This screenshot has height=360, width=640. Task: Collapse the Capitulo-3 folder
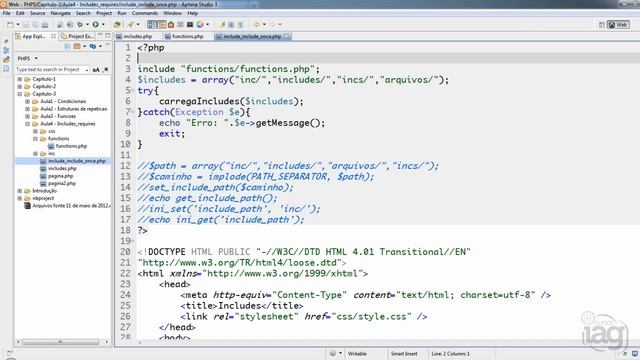coord(20,94)
